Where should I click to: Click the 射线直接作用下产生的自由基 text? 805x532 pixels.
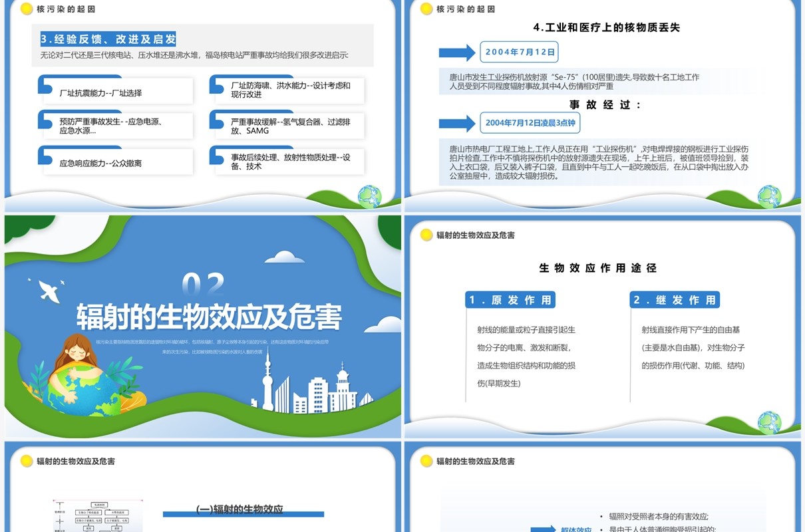pyautogui.click(x=691, y=330)
